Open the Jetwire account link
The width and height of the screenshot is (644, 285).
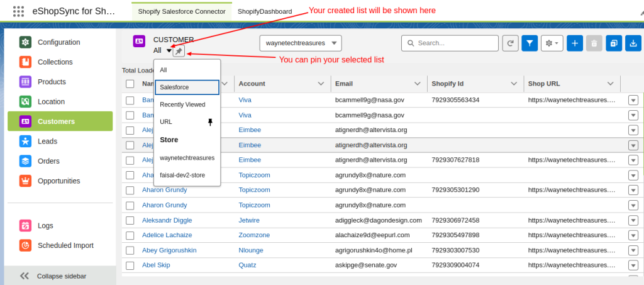[x=249, y=221]
